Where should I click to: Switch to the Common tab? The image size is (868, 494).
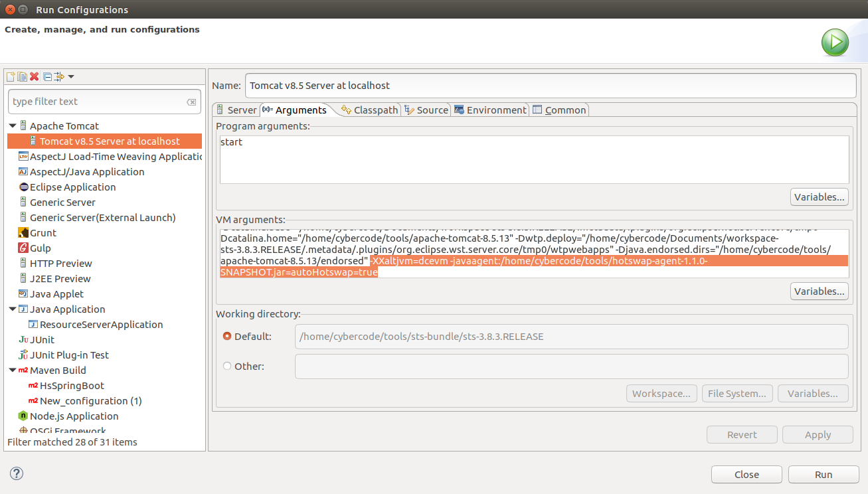[x=559, y=110]
